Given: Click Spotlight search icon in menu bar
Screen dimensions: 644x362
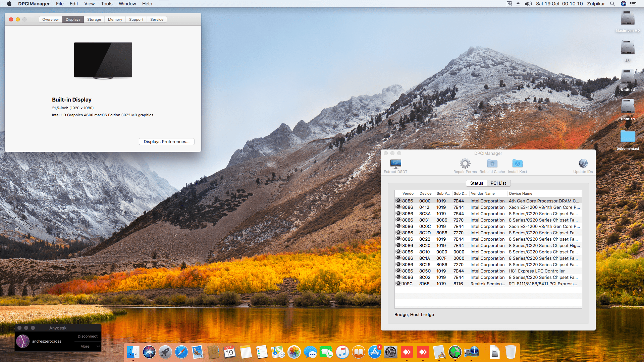Looking at the screenshot, I should click(612, 4).
